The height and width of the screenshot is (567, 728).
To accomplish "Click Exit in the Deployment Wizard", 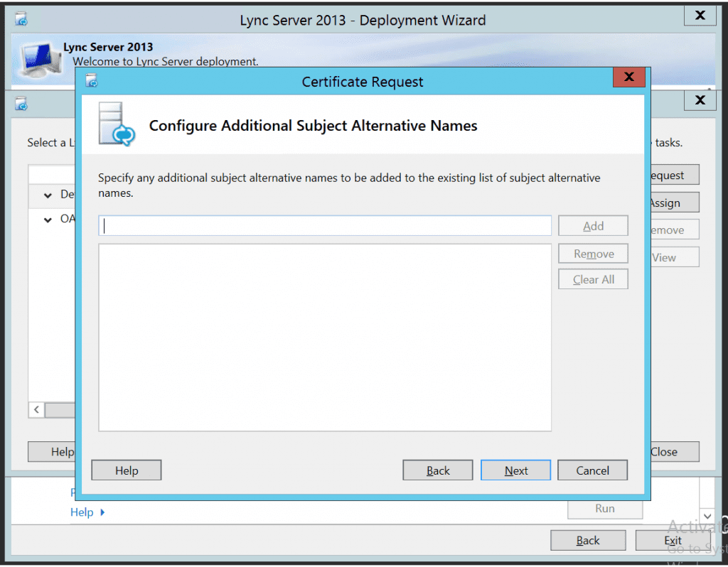I will (x=673, y=541).
